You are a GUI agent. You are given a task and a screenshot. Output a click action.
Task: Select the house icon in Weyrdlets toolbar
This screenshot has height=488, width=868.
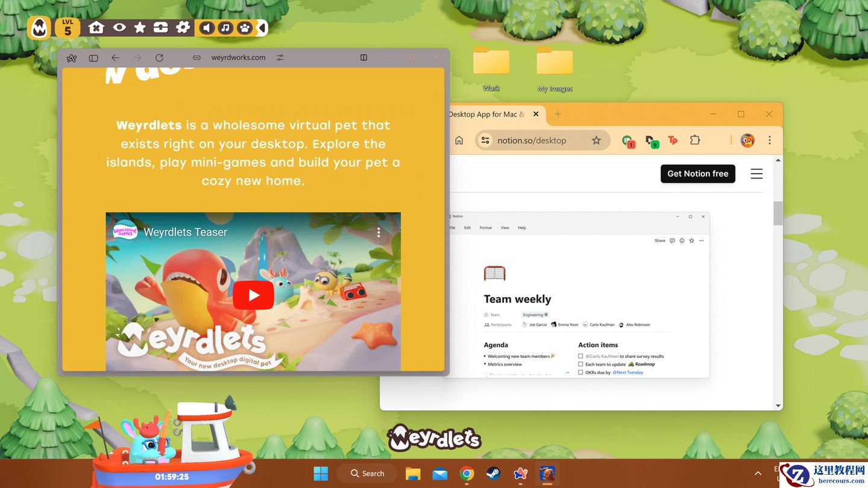(x=96, y=28)
